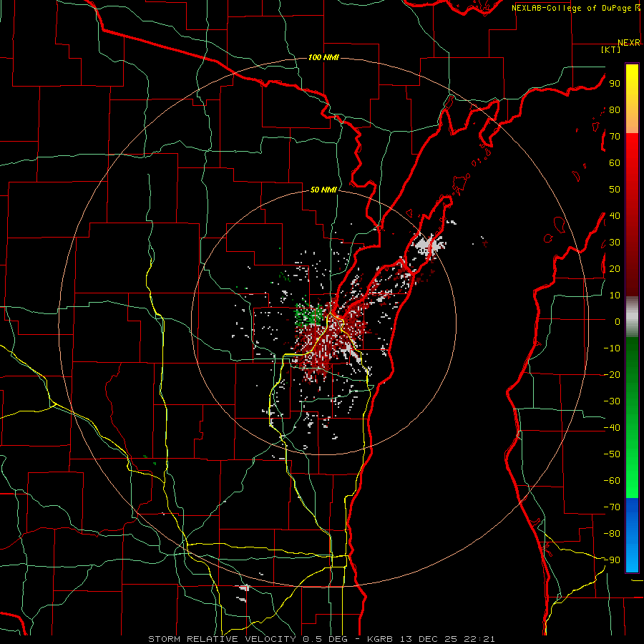Click the "-80" velocity scale value

pyautogui.click(x=612, y=534)
